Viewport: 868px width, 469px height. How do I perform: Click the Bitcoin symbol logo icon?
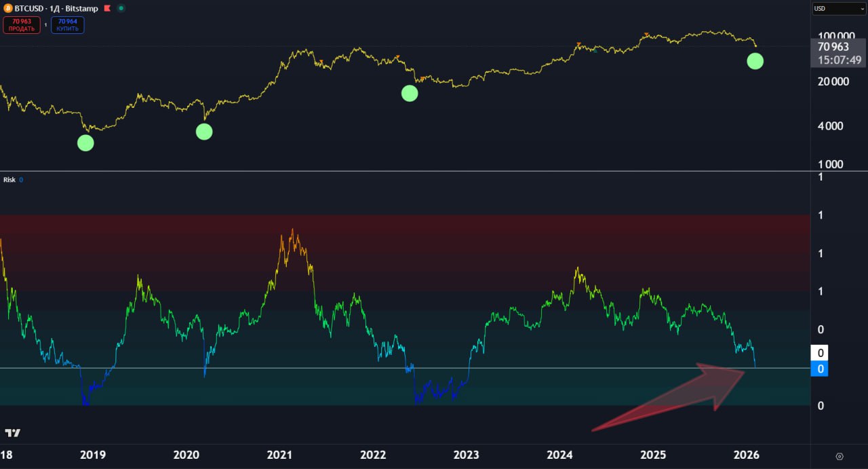[8, 9]
